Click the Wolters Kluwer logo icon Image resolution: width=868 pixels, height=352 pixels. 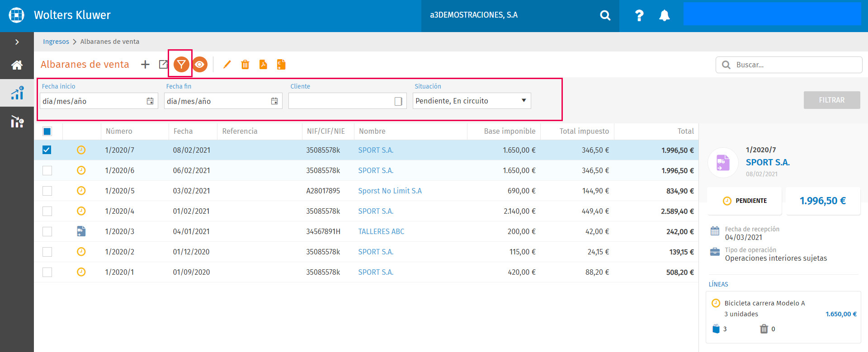click(17, 15)
